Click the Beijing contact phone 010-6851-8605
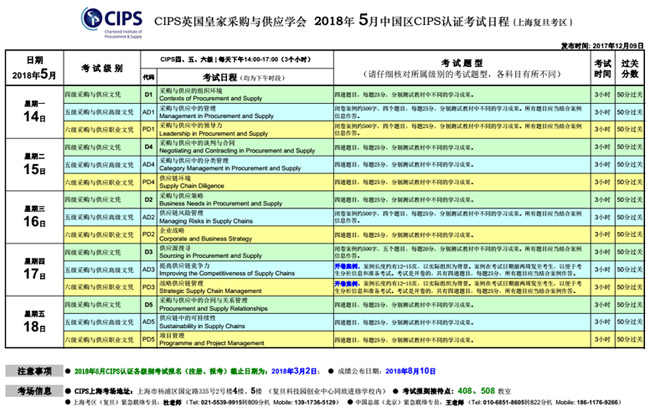This screenshot has width=650, height=412. (x=505, y=402)
